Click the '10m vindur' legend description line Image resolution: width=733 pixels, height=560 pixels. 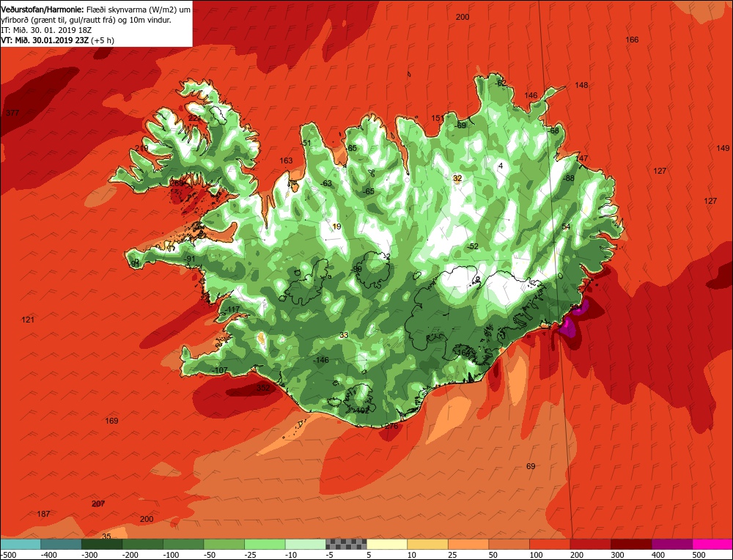pos(86,20)
